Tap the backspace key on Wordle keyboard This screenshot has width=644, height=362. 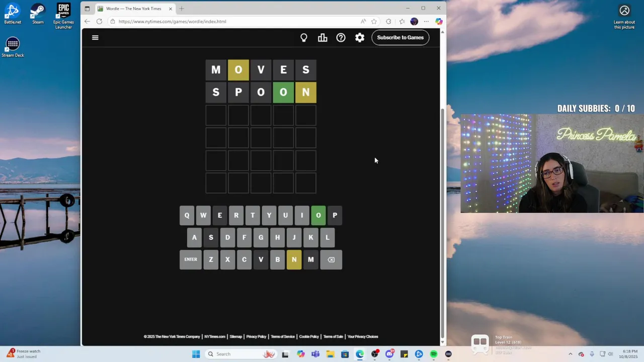(x=331, y=259)
